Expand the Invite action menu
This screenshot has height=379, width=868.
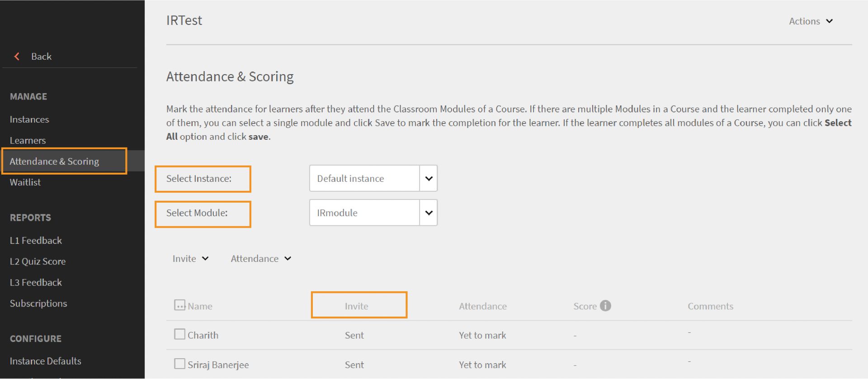[x=190, y=259]
